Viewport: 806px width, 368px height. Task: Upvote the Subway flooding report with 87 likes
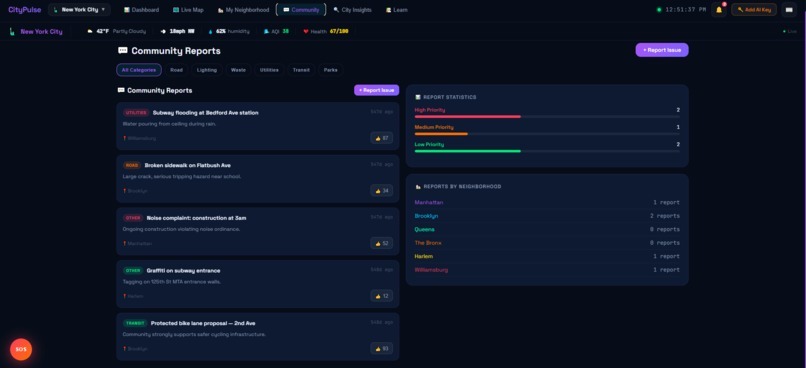point(381,138)
